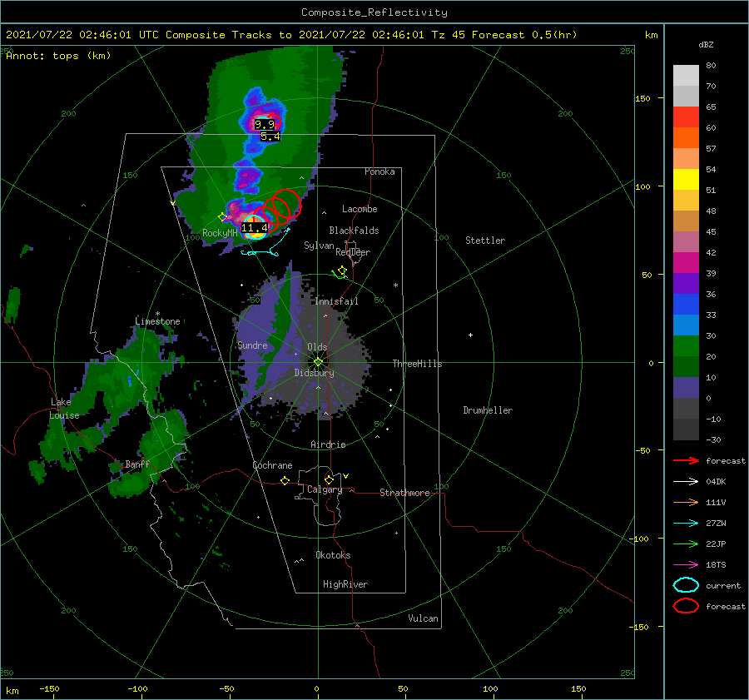Image resolution: width=749 pixels, height=700 pixels.
Task: Click the red forecast ellipse legend icon
Action: pyautogui.click(x=686, y=606)
